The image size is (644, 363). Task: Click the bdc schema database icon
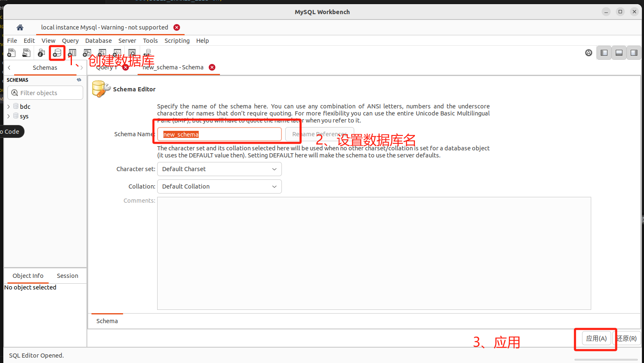tap(16, 106)
